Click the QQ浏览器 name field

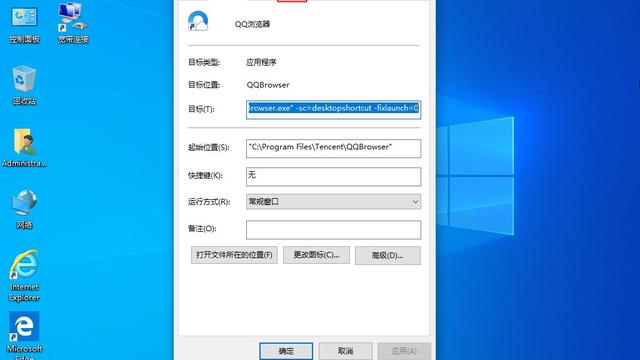tap(252, 24)
